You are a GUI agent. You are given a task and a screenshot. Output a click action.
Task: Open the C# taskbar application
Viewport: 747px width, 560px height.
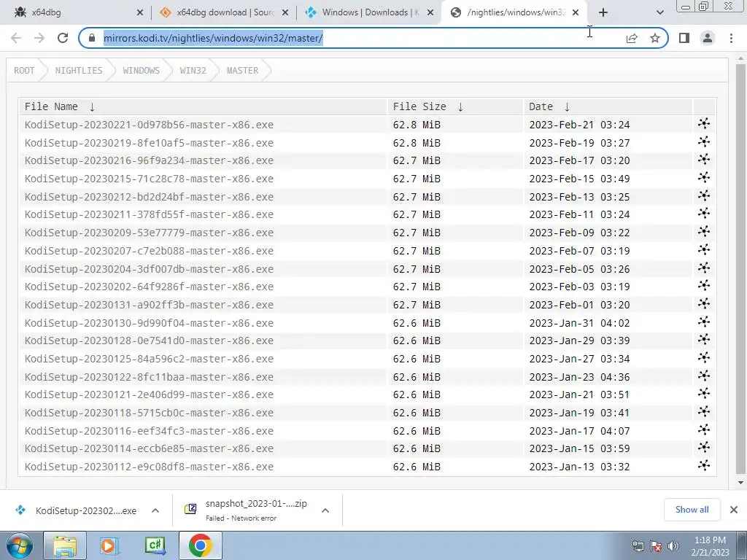(x=155, y=545)
